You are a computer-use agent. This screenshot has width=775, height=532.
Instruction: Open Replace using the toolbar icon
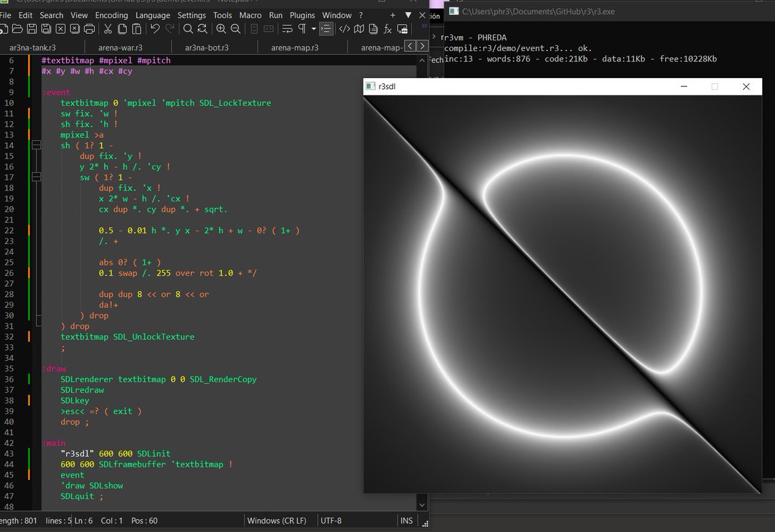click(x=202, y=29)
